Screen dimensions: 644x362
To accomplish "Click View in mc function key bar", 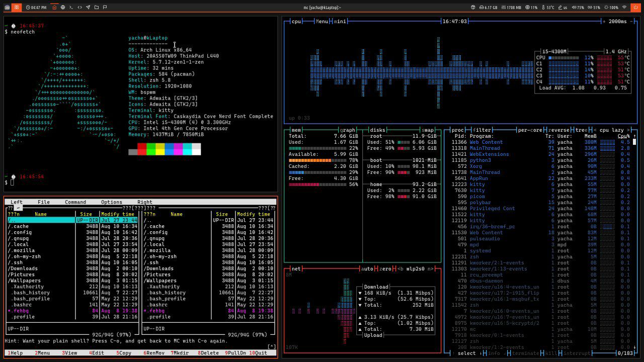I will pos(70,353).
